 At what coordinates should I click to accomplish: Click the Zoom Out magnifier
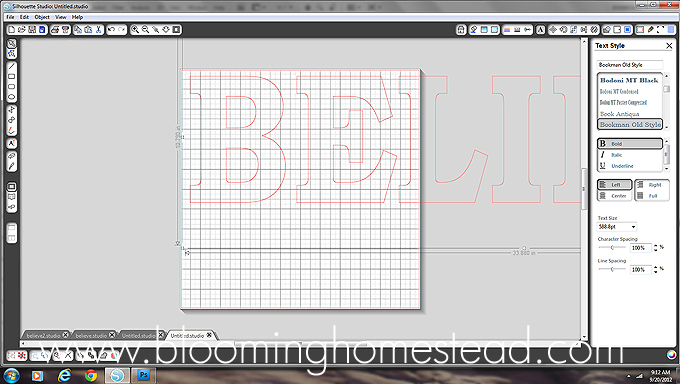[145, 30]
